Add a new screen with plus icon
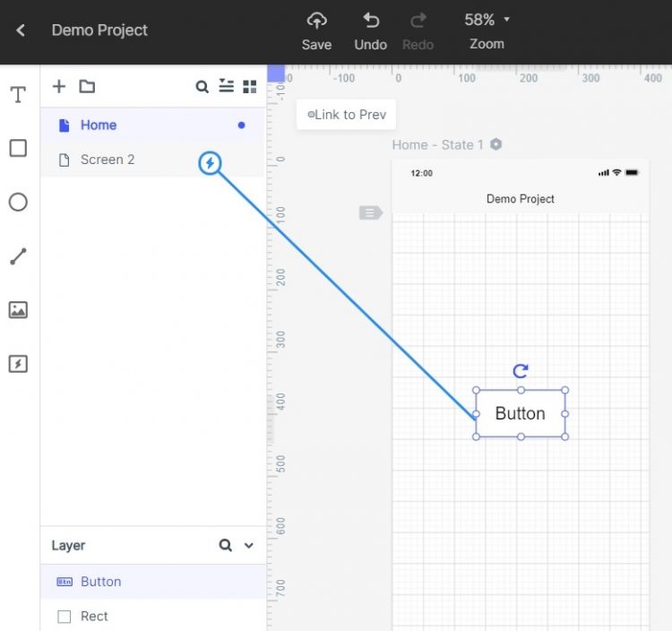 click(59, 86)
